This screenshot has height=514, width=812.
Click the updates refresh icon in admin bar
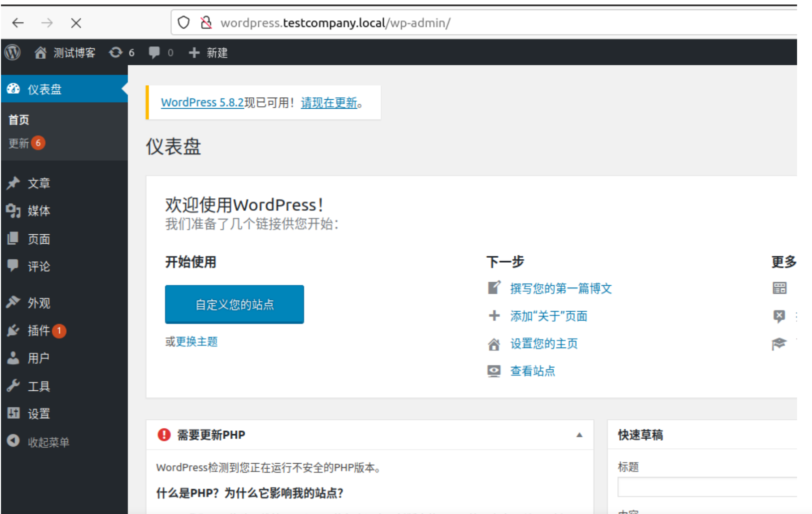coord(116,52)
